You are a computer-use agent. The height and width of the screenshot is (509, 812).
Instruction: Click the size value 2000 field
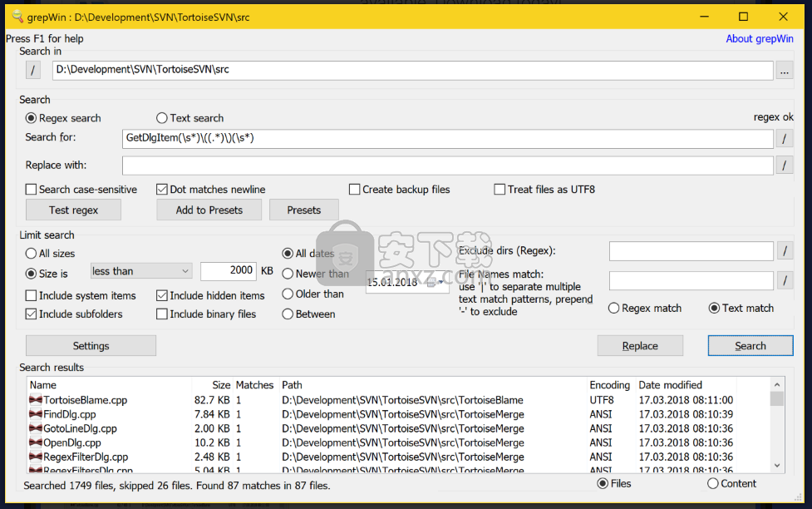tap(229, 271)
